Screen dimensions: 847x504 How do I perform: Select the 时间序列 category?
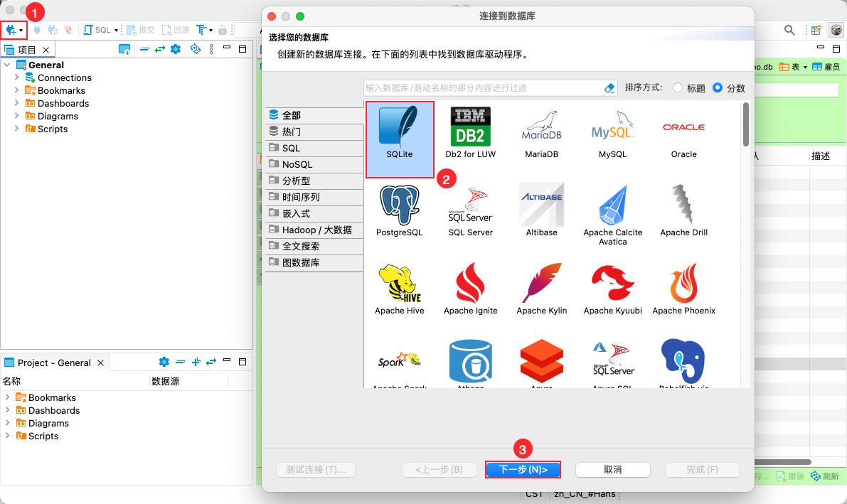coord(314,197)
